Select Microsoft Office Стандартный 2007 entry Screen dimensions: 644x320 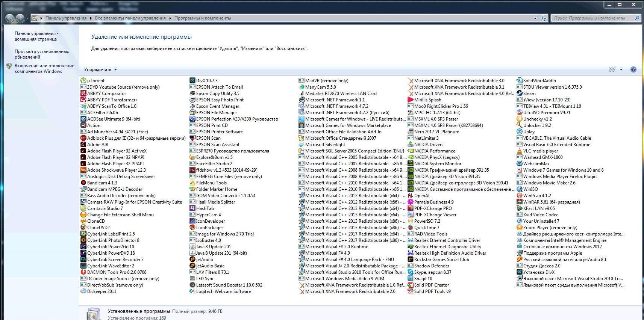(338, 138)
